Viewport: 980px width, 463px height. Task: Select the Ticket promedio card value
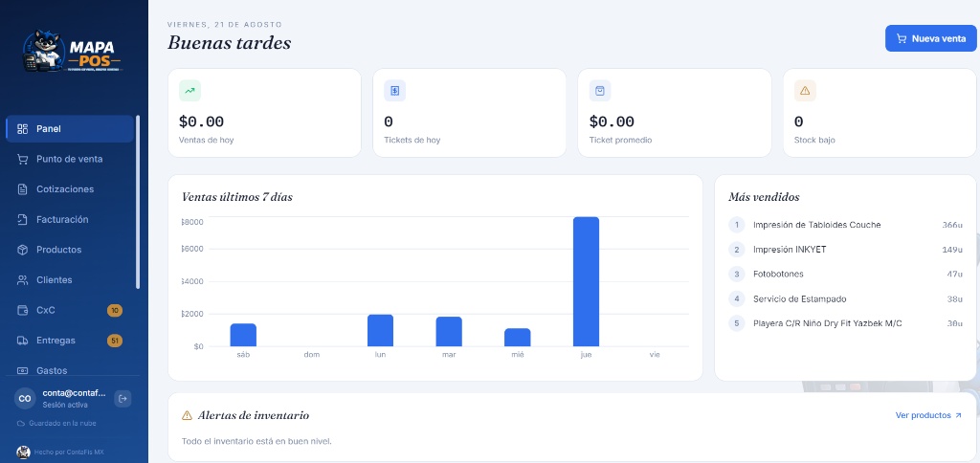[x=612, y=121]
